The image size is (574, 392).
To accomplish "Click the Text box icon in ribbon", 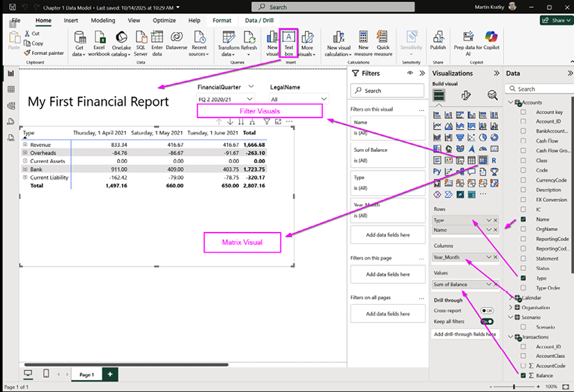I will 289,39.
